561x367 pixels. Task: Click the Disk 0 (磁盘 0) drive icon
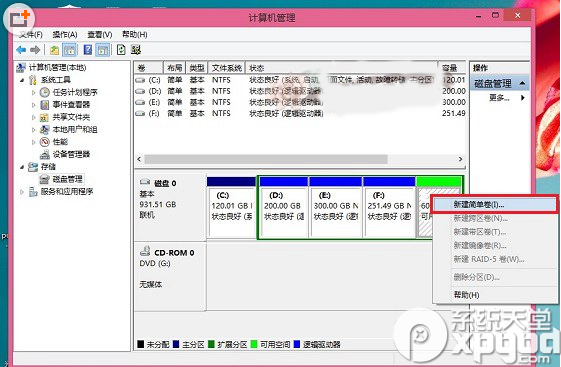pos(145,182)
